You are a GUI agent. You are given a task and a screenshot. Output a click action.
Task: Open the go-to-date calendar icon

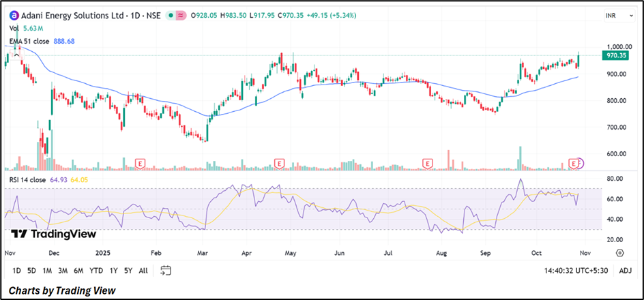click(166, 271)
